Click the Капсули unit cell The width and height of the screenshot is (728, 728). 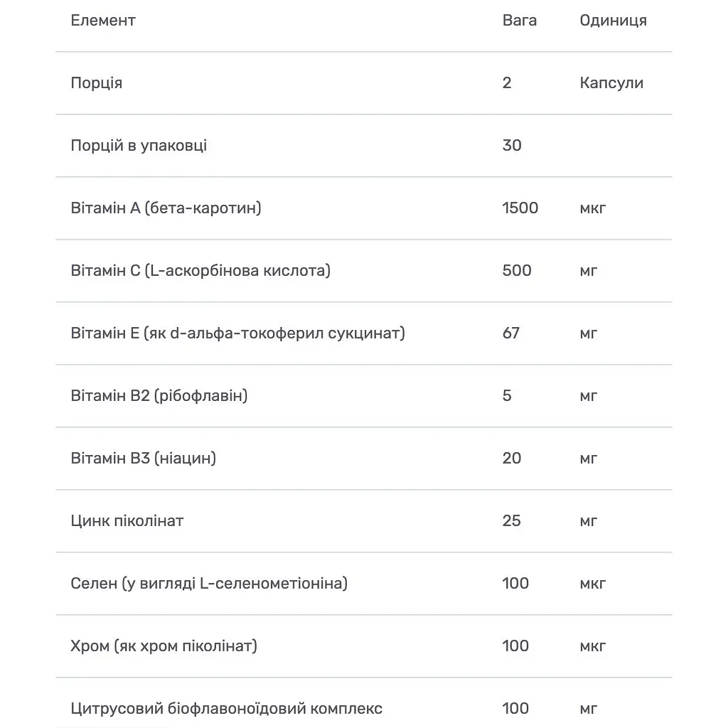[x=611, y=83]
